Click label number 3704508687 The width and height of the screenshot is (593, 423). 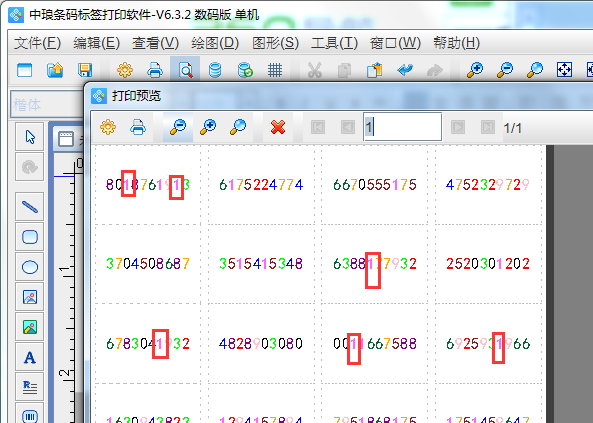(x=147, y=263)
